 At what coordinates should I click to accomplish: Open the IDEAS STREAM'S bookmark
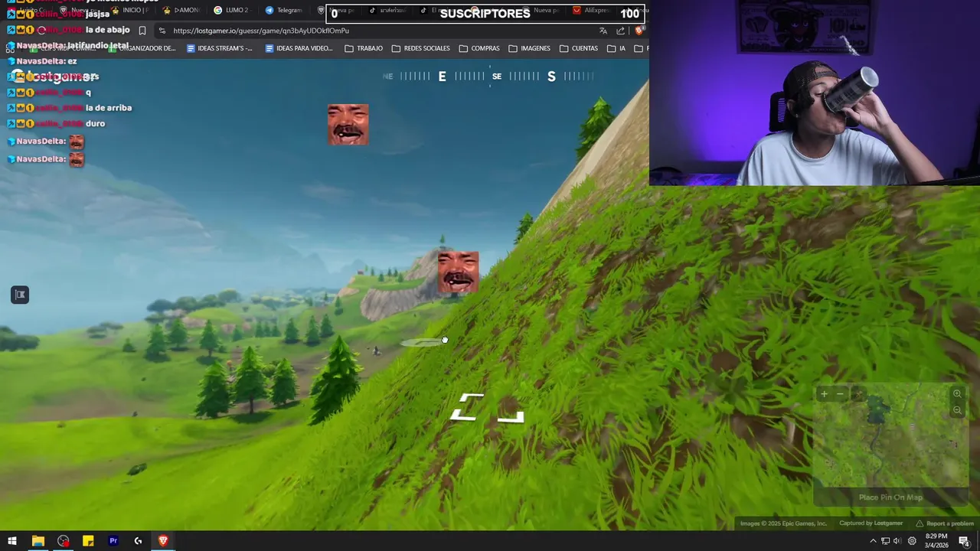pos(219,48)
